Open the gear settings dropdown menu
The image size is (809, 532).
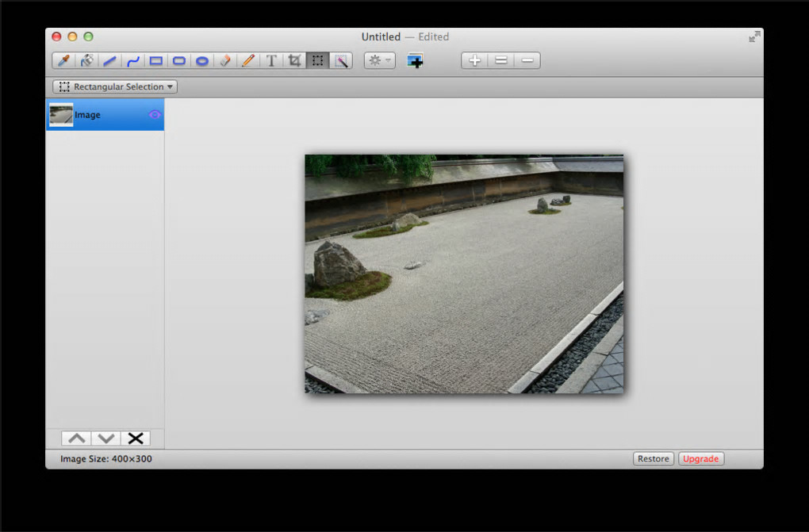pos(379,60)
